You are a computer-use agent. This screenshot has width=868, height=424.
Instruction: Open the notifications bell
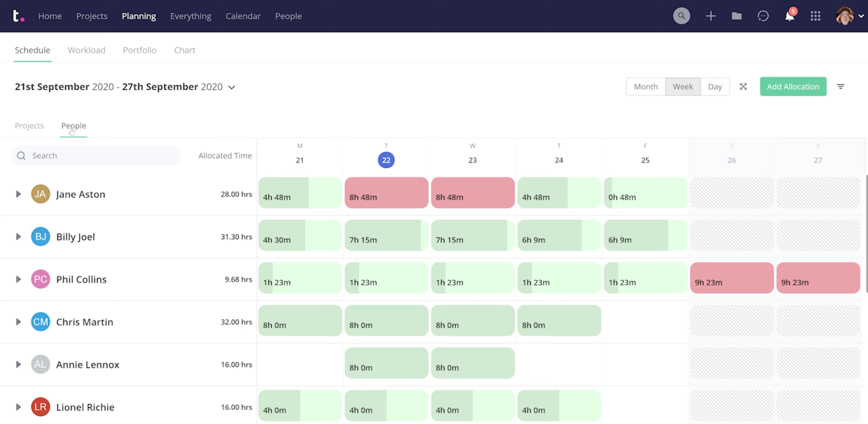point(789,16)
